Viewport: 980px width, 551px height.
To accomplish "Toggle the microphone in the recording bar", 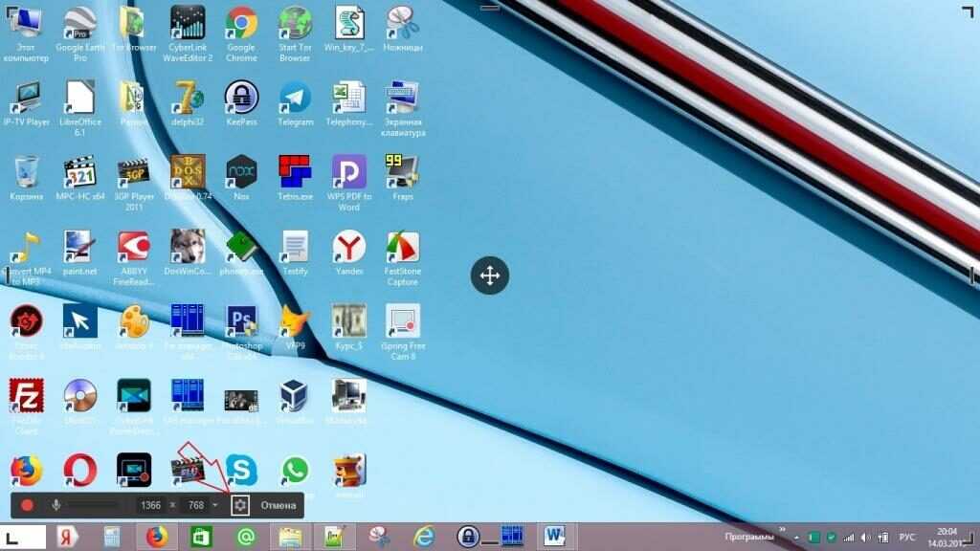I will click(x=56, y=505).
